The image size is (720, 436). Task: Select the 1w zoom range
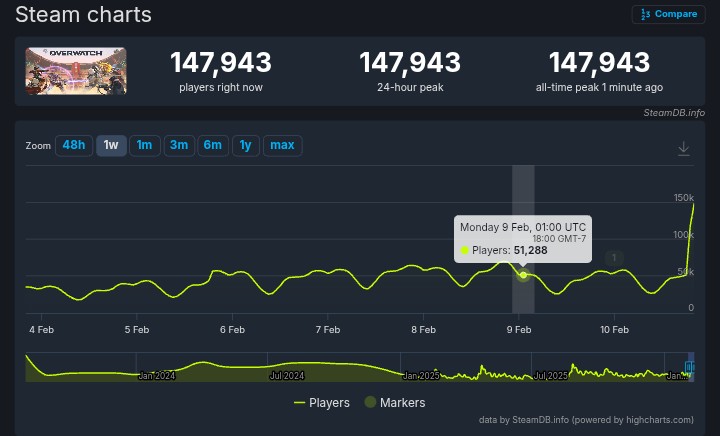pos(111,145)
